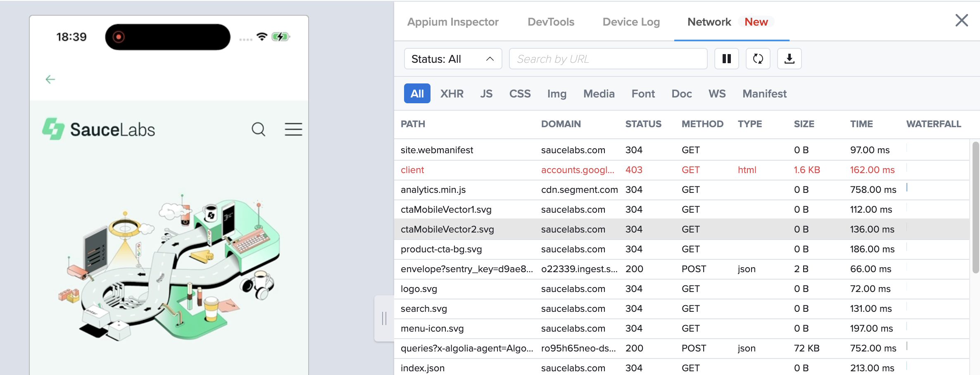Viewport: 980px width, 375px height.
Task: Click the back arrow in the mobile view
Action: click(x=50, y=79)
